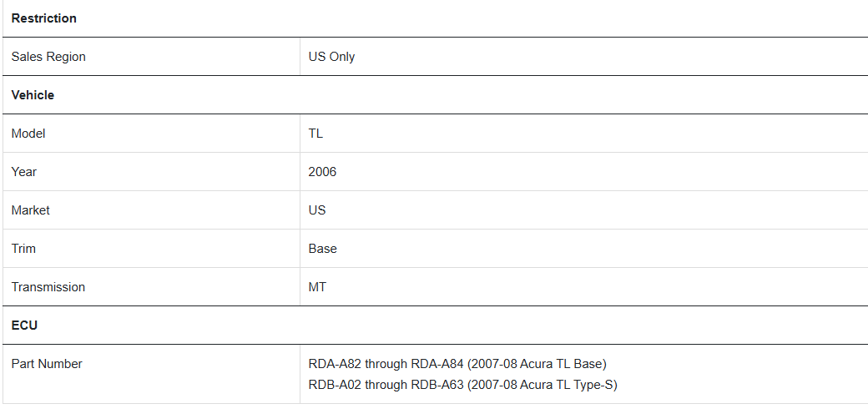This screenshot has height=419, width=868.
Task: Click the Vehicle section header
Action: point(33,95)
